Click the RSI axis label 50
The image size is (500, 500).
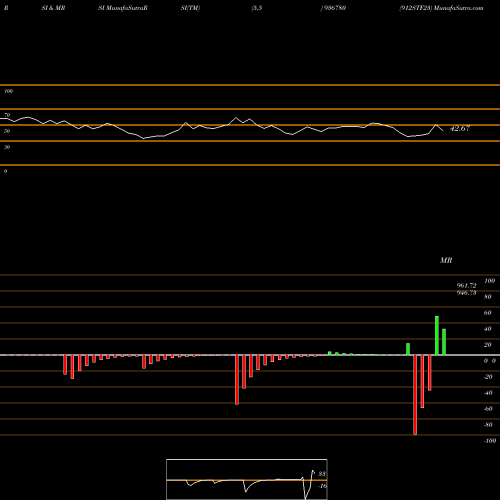pyautogui.click(x=7, y=131)
